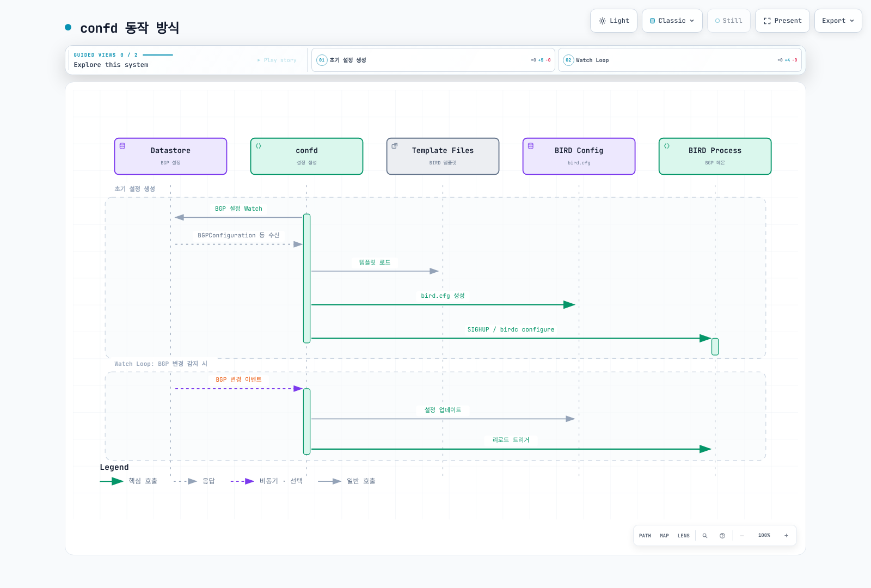
Task: Click the 'SIGHUP / birdc configure' label
Action: point(511,329)
